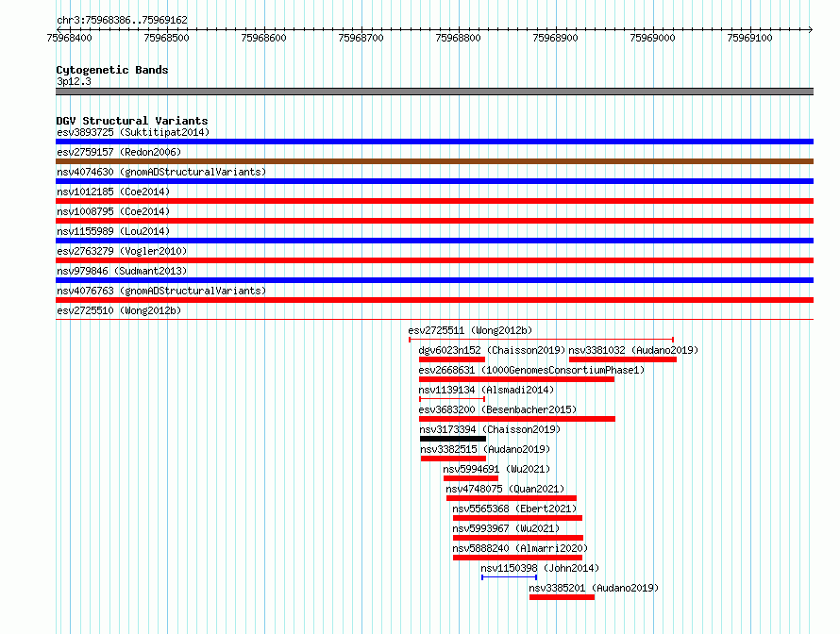The height and width of the screenshot is (634, 840).
Task: Click the red bar under esv3683200
Action: pyautogui.click(x=517, y=419)
